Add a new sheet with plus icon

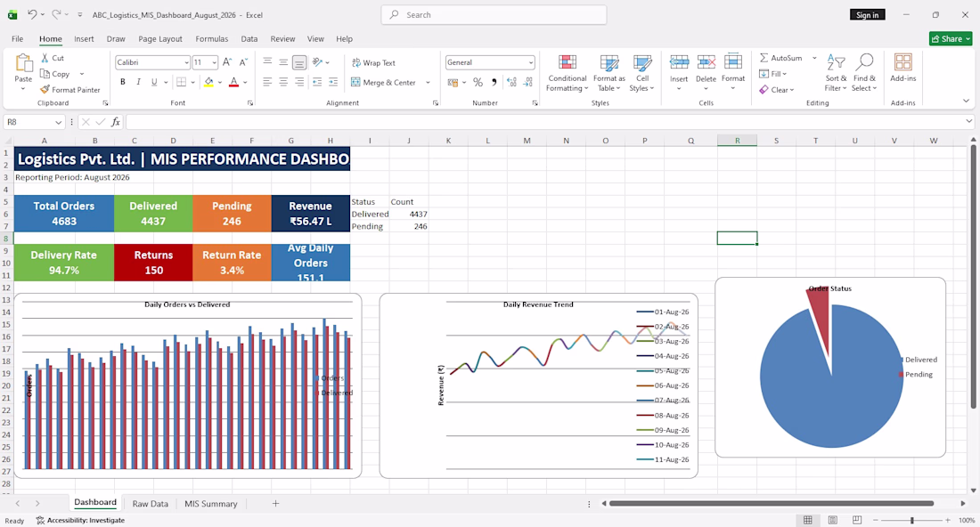(275, 503)
